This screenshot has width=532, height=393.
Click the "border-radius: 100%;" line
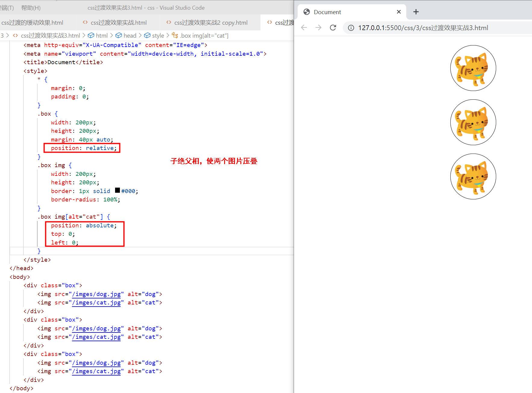86,200
